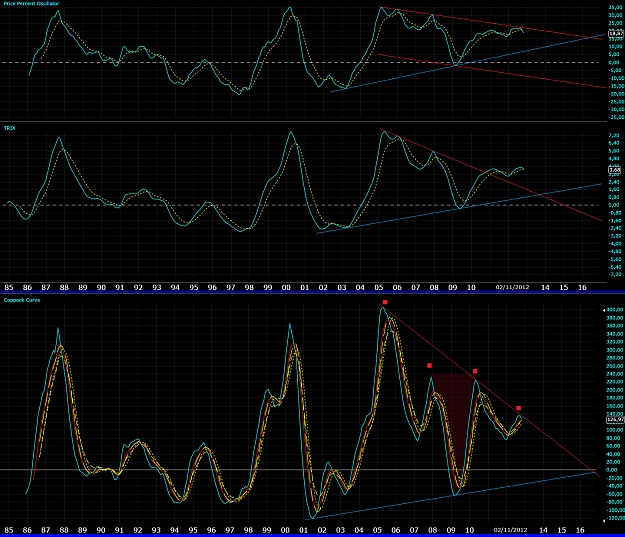Click year label 00 on the TRIX time axis
Screen dimensions: 625x537
pyautogui.click(x=286, y=287)
